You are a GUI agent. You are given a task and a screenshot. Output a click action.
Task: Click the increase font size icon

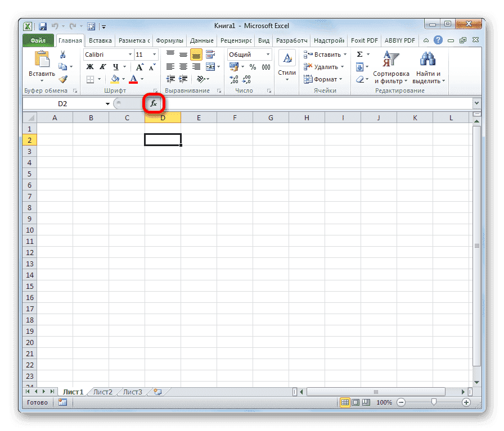pos(139,66)
